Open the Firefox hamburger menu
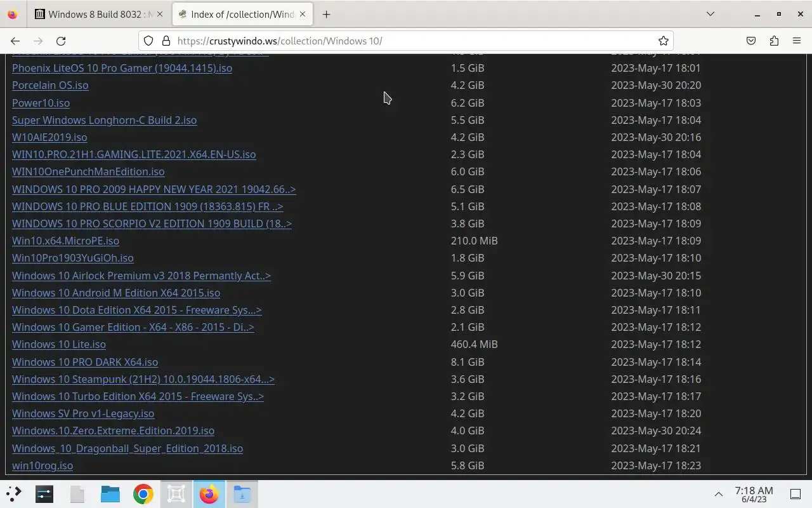The image size is (812, 508). point(797,41)
